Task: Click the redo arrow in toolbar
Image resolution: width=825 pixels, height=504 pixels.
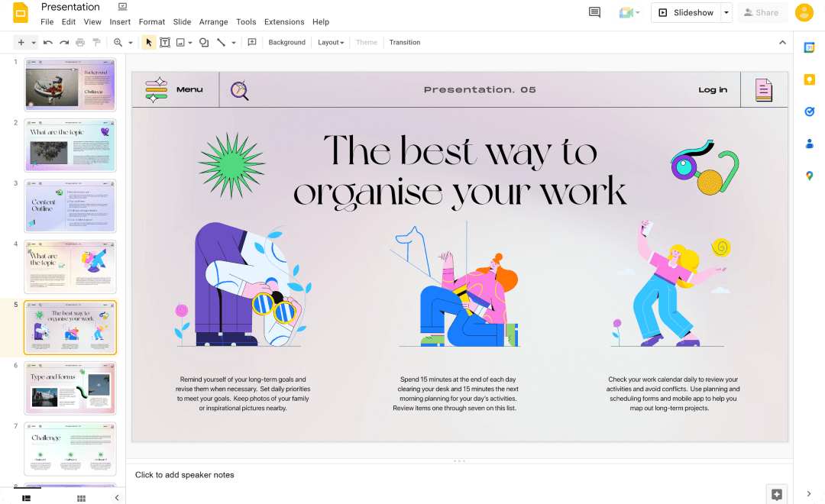Action: 64,43
